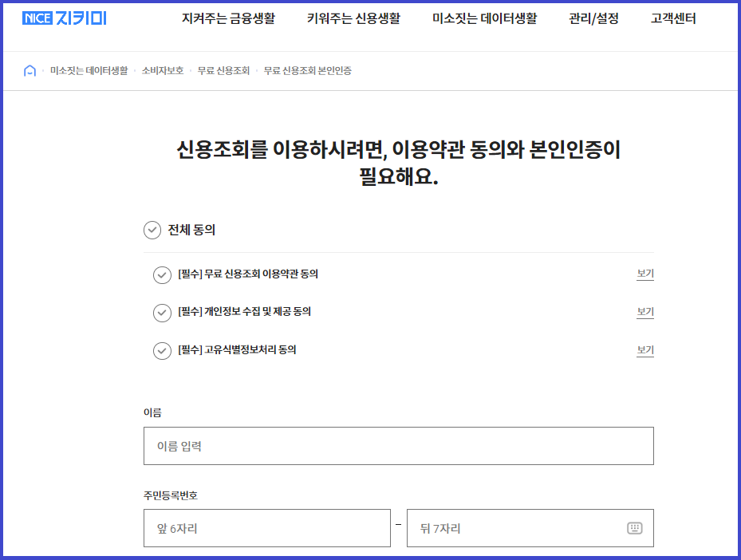Click the NICE 지키미 logo
The width and height of the screenshot is (741, 560).
click(65, 18)
